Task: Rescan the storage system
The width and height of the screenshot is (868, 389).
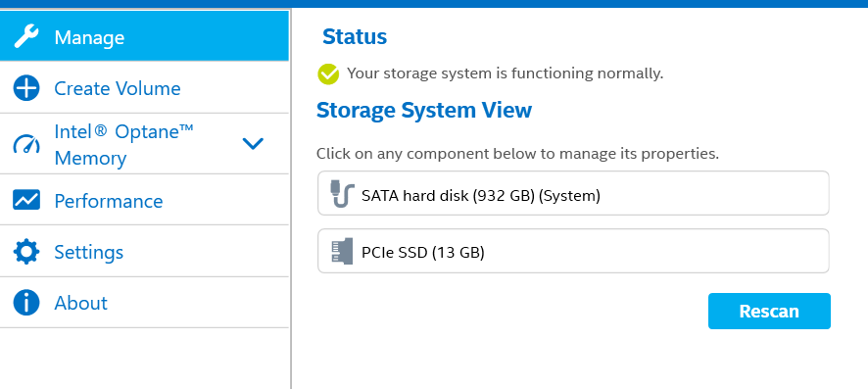Action: click(769, 311)
